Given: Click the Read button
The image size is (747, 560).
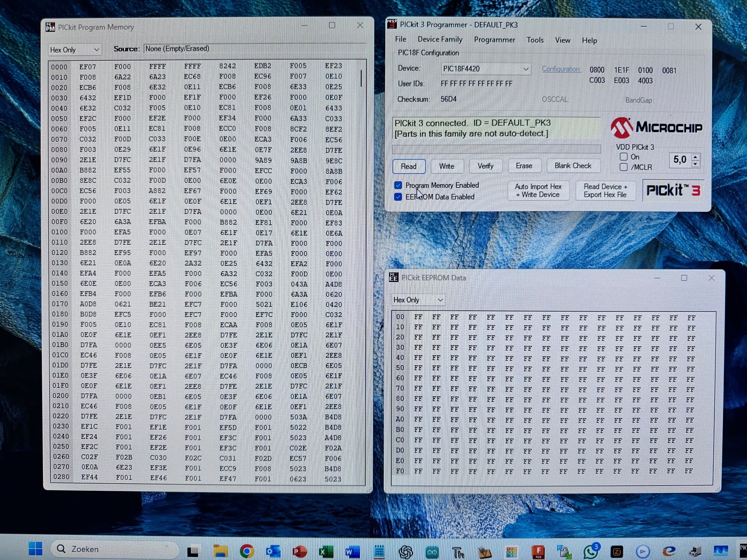Looking at the screenshot, I should pyautogui.click(x=409, y=166).
